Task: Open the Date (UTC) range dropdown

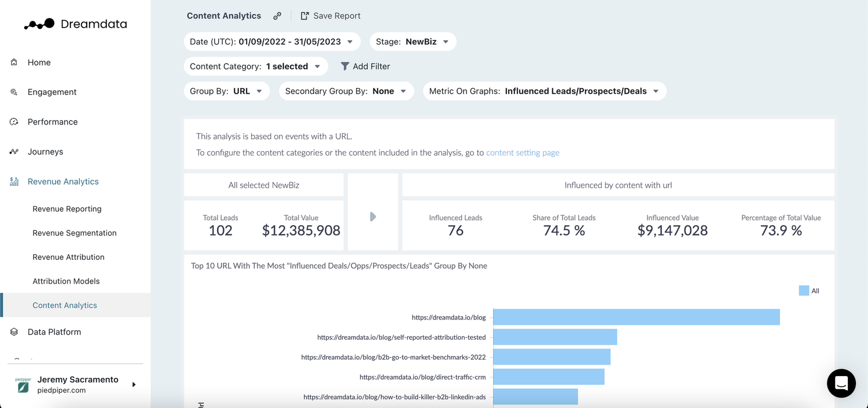Action: click(x=272, y=42)
